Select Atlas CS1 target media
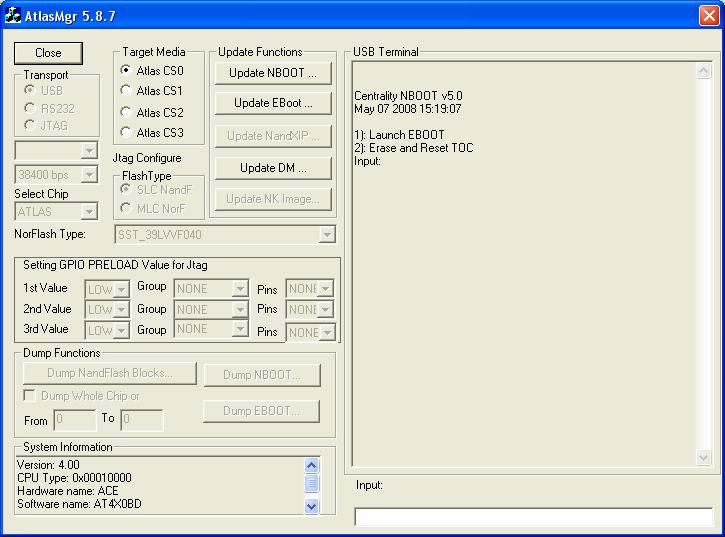Image resolution: width=725 pixels, height=537 pixels. pyautogui.click(x=126, y=91)
